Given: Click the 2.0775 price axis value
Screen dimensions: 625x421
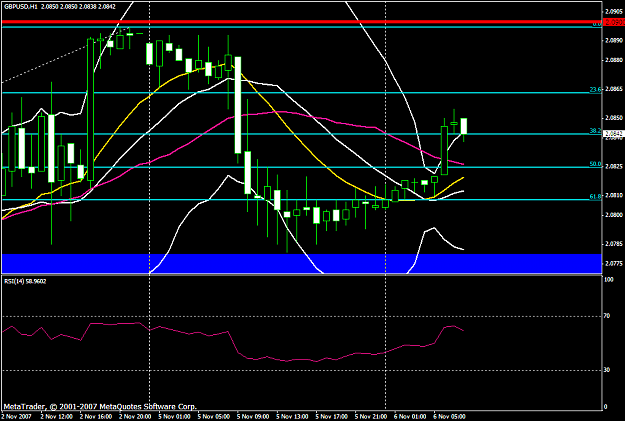Looking at the screenshot, I should [x=614, y=264].
